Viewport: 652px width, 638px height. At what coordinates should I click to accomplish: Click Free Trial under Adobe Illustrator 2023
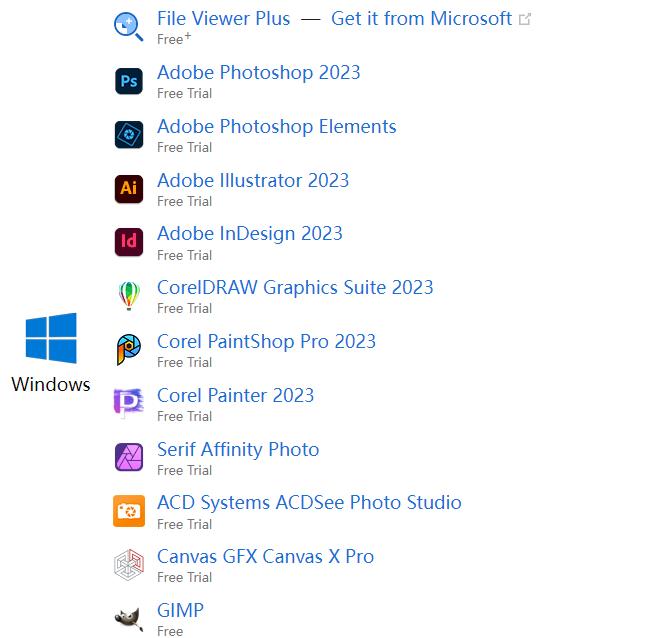tap(185, 201)
